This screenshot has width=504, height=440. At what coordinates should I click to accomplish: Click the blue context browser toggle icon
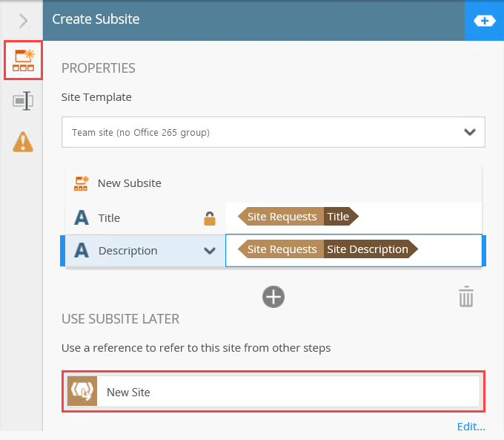coord(484,21)
